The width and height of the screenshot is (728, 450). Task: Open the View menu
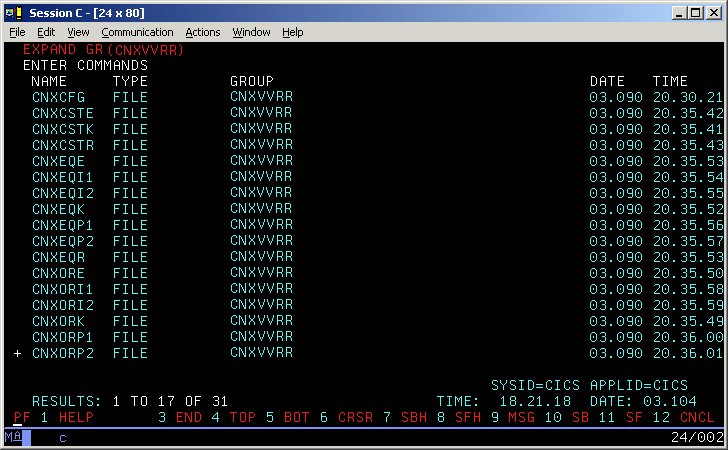78,32
